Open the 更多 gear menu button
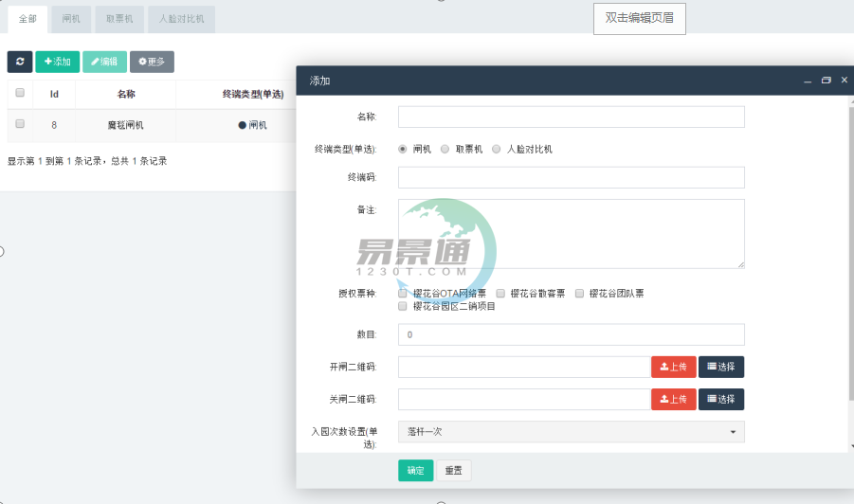854x504 pixels. (x=152, y=62)
